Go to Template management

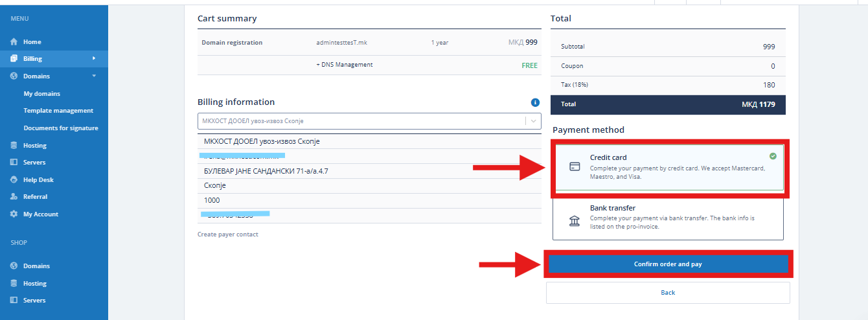[x=58, y=111]
